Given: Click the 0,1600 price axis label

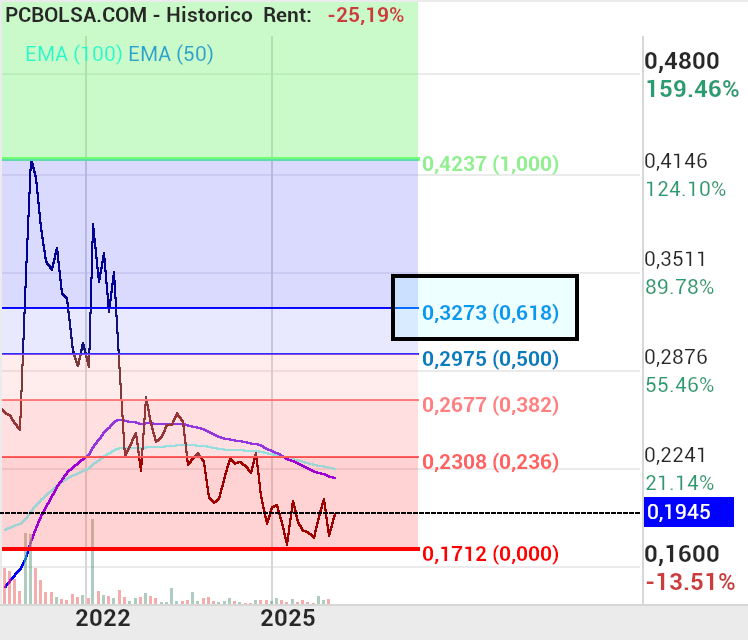Looking at the screenshot, I should pos(683,554).
